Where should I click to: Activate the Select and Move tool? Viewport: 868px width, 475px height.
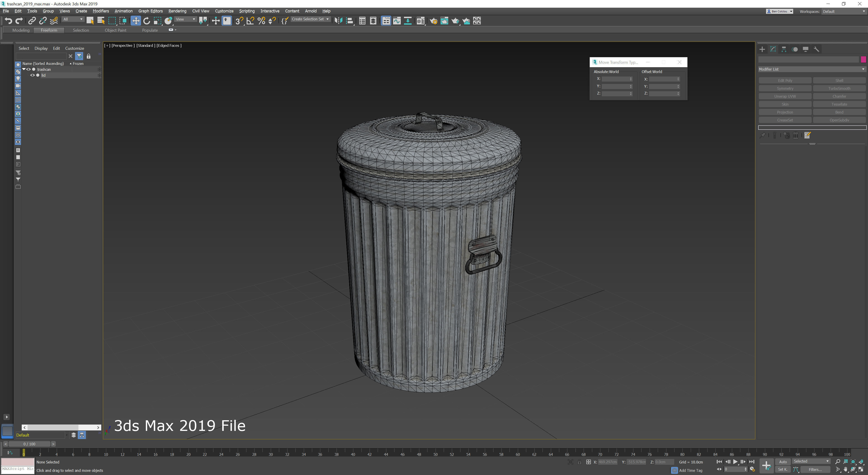[135, 21]
